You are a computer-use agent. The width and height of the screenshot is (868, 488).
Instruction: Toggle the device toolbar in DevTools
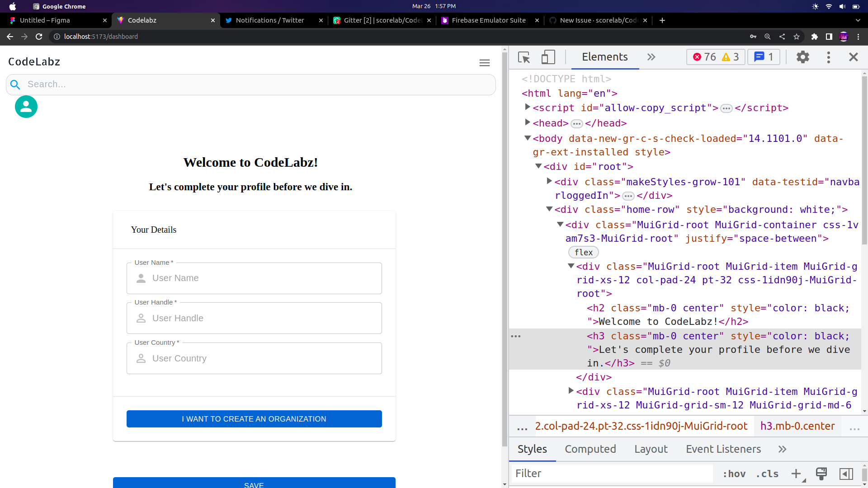[x=547, y=57]
